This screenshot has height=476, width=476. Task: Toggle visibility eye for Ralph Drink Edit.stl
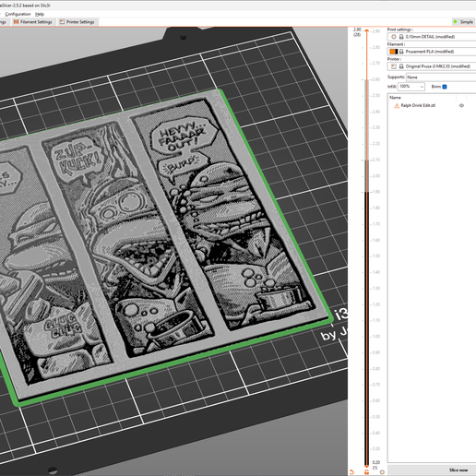461,105
